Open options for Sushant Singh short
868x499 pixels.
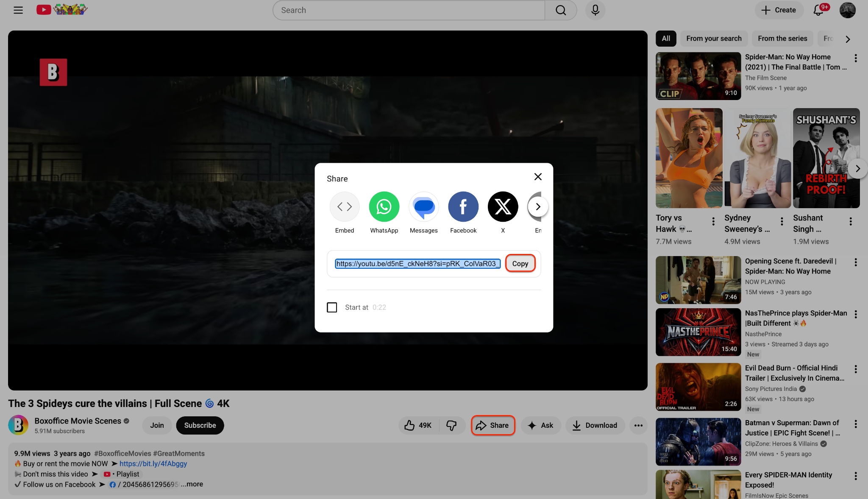click(x=851, y=221)
